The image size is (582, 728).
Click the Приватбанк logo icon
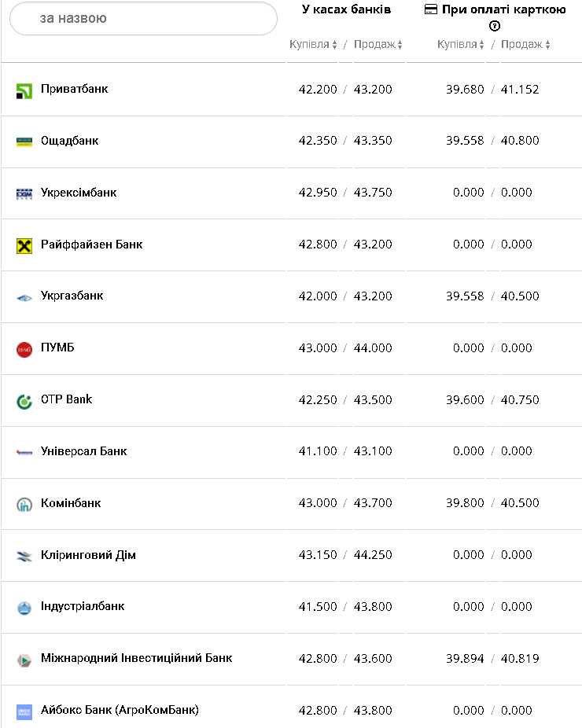[24, 90]
